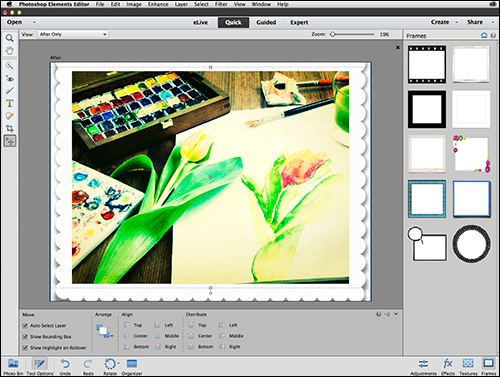Open the Layer menu

[x=181, y=4]
